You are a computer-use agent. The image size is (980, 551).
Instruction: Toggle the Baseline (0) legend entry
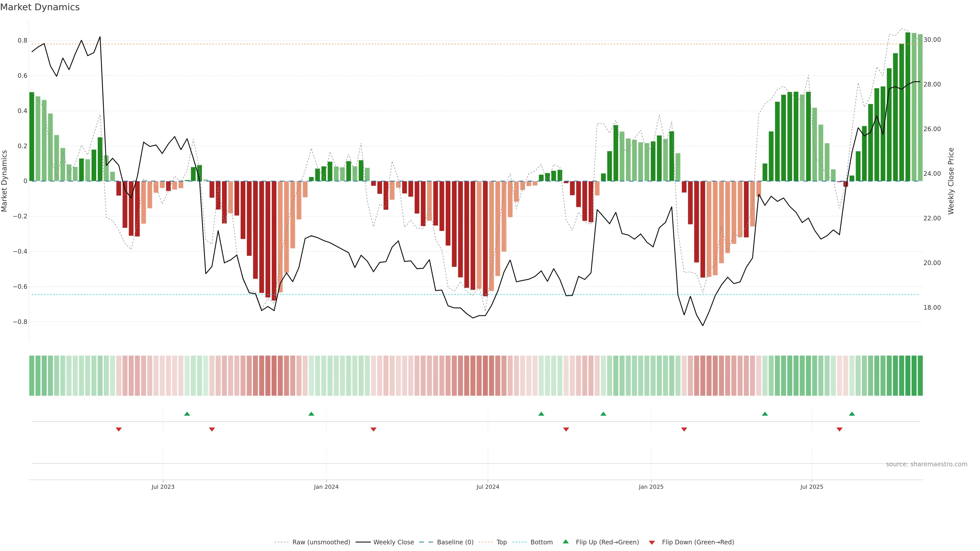tap(455, 542)
